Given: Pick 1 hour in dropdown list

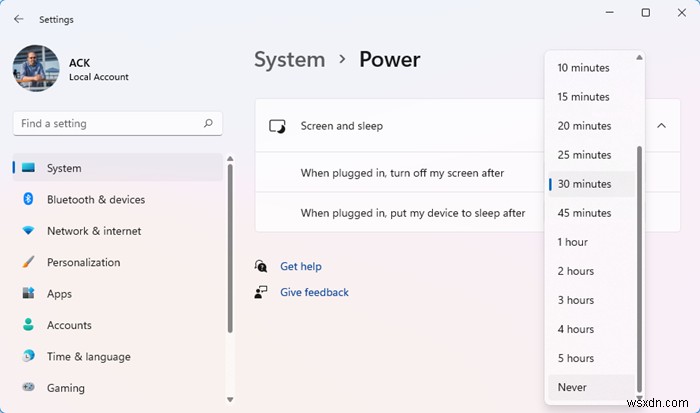Looking at the screenshot, I should [572, 242].
